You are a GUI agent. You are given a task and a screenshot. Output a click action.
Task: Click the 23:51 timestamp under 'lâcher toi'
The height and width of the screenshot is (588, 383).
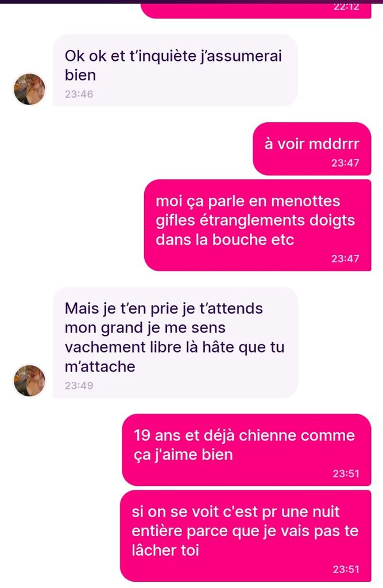pyautogui.click(x=346, y=569)
